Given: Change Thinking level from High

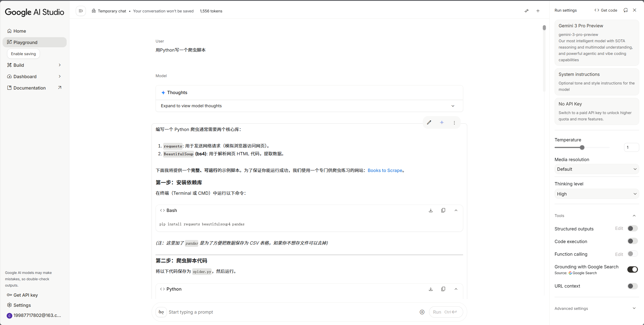Looking at the screenshot, I should click(x=597, y=194).
